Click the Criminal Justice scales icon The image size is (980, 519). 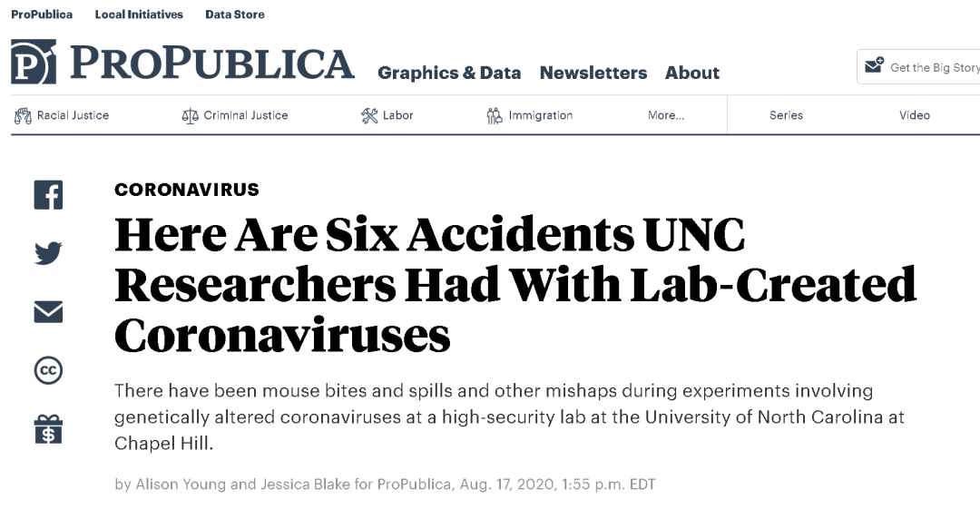[190, 115]
